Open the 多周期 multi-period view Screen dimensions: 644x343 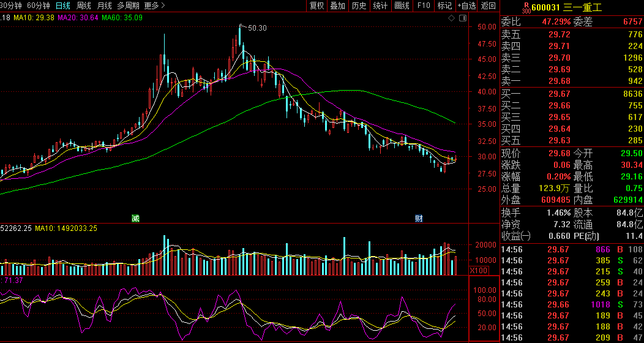[129, 6]
